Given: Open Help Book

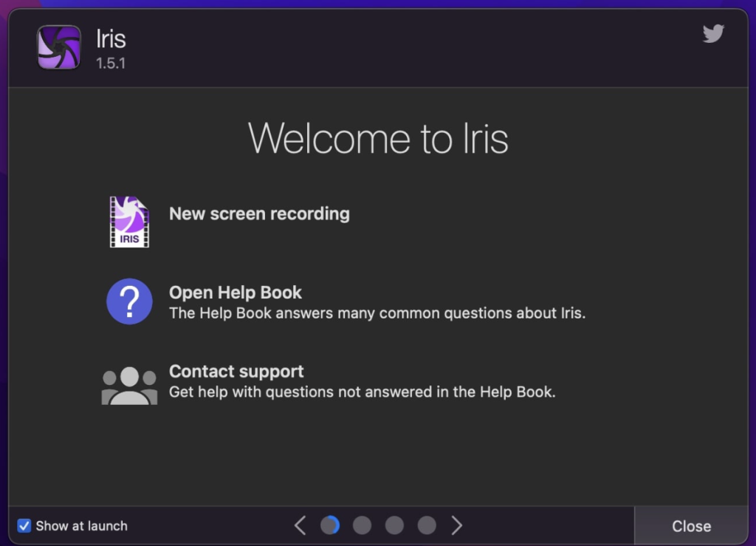Looking at the screenshot, I should [236, 293].
